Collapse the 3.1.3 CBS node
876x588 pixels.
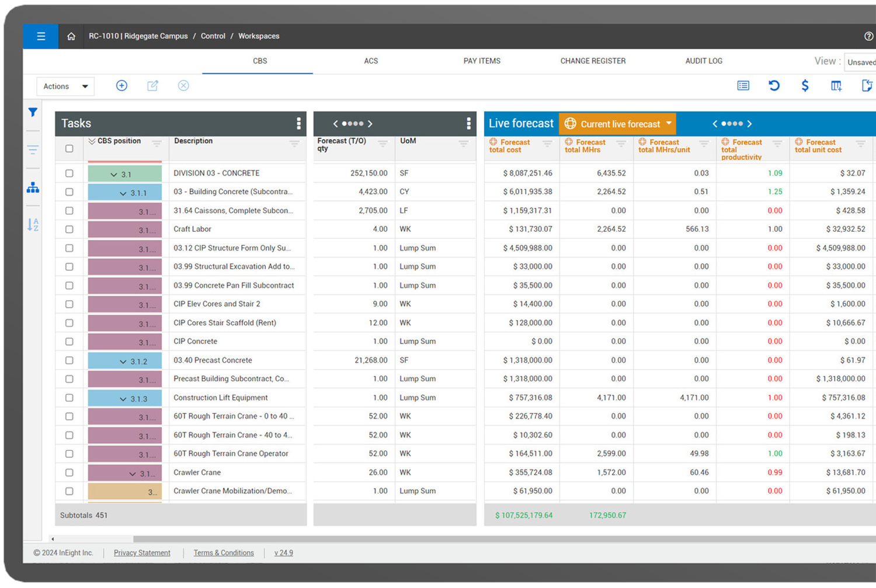tap(123, 399)
